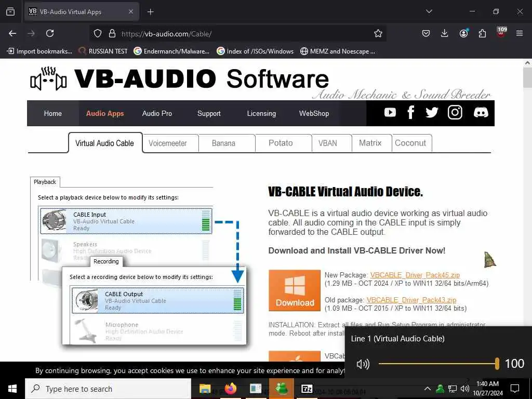532x399 pixels.
Task: Open the Audio Pro navigation item
Action: pyautogui.click(x=157, y=113)
